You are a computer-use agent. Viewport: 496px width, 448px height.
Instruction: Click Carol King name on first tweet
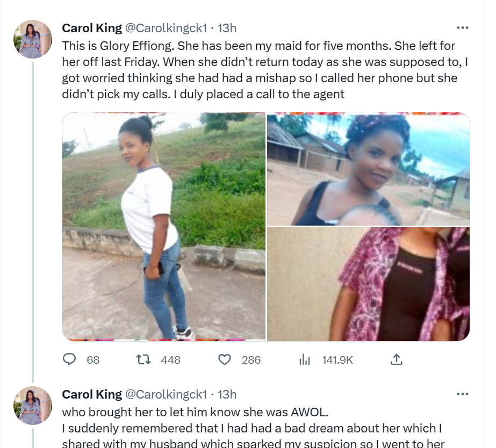92,28
